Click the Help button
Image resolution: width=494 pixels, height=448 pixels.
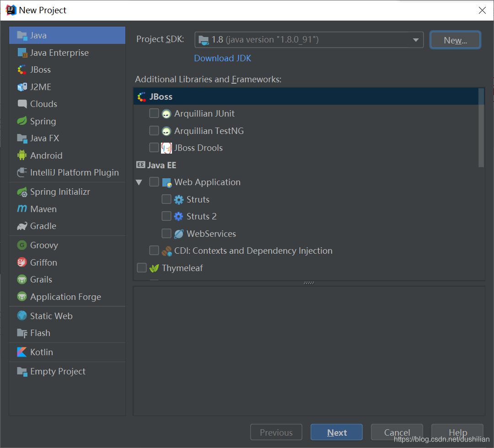457,432
